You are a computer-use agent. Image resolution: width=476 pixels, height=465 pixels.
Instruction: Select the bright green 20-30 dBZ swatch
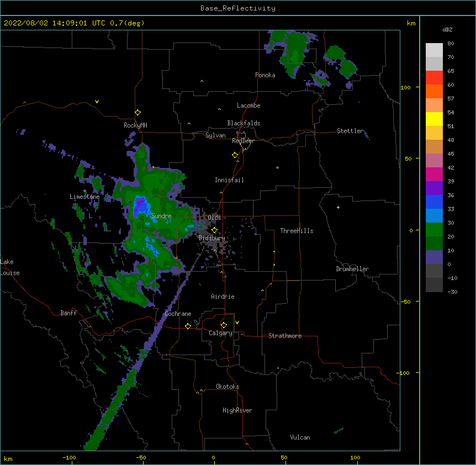(434, 230)
